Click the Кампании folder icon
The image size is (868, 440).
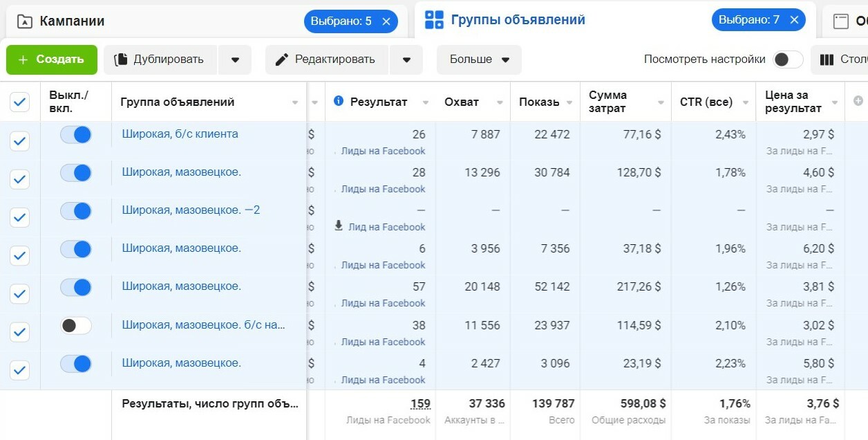click(25, 21)
